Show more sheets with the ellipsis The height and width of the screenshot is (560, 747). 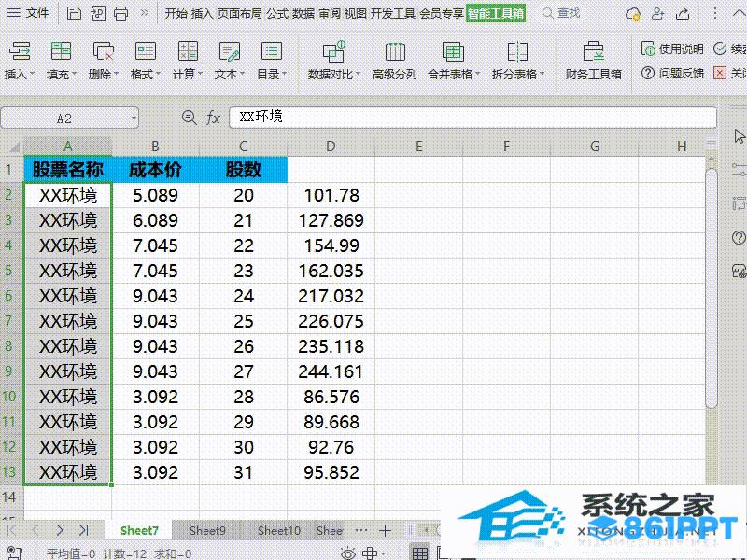point(361,530)
